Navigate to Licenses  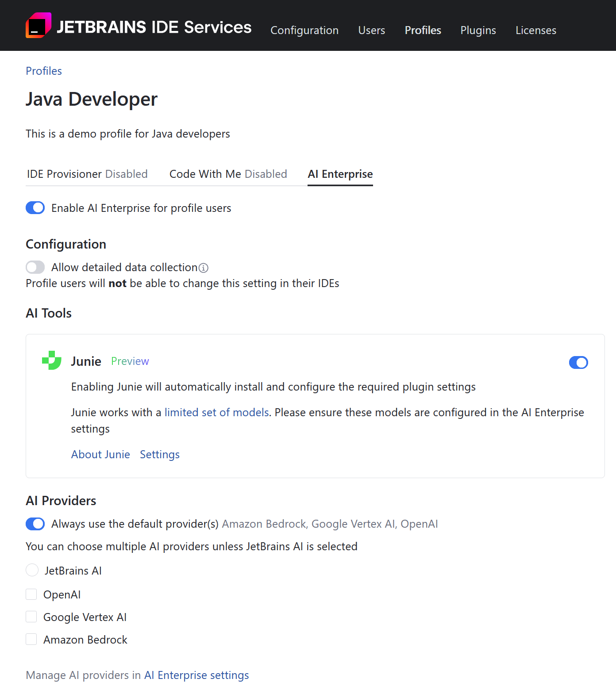point(536,30)
